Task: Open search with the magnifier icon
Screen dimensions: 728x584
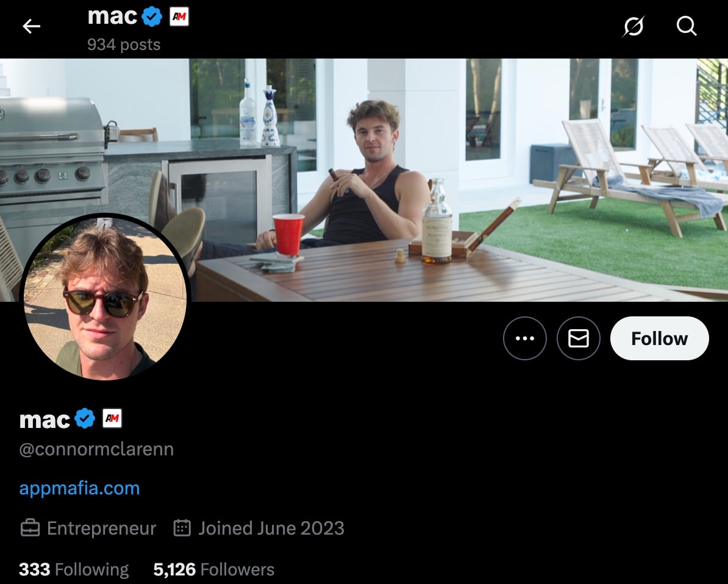Action: coord(687,26)
